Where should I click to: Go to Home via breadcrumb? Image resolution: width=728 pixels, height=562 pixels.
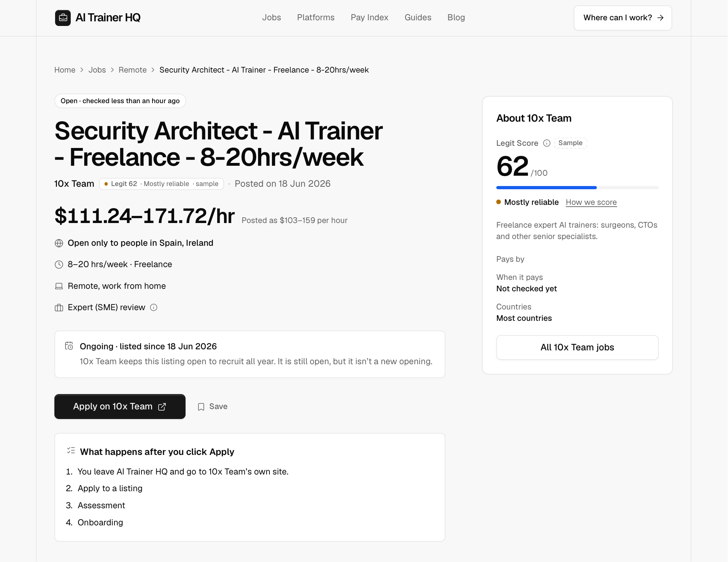[65, 70]
